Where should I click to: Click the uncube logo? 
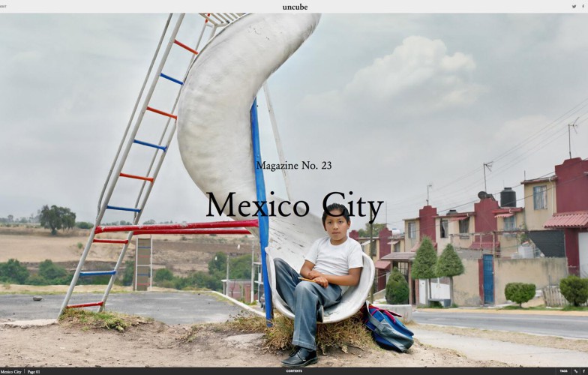[x=294, y=7]
